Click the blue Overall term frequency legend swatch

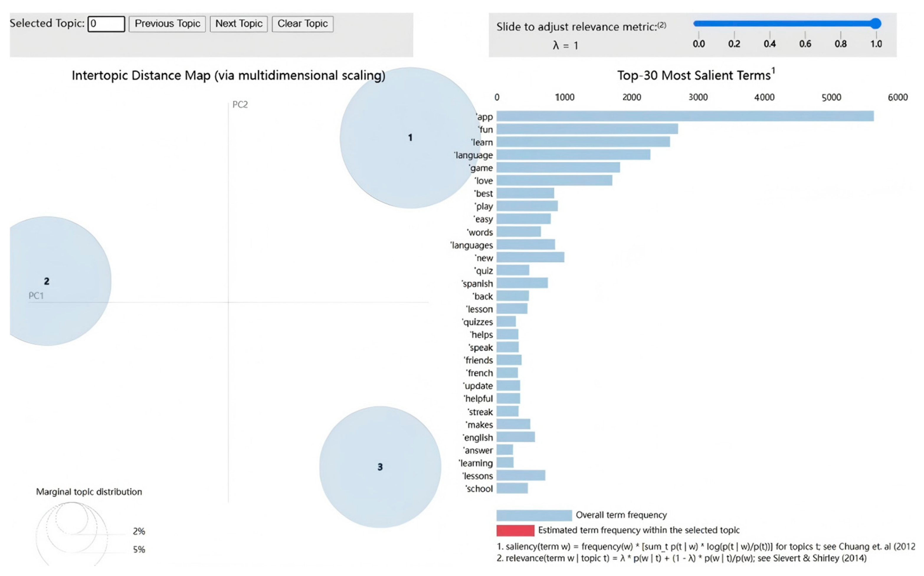[x=534, y=516]
